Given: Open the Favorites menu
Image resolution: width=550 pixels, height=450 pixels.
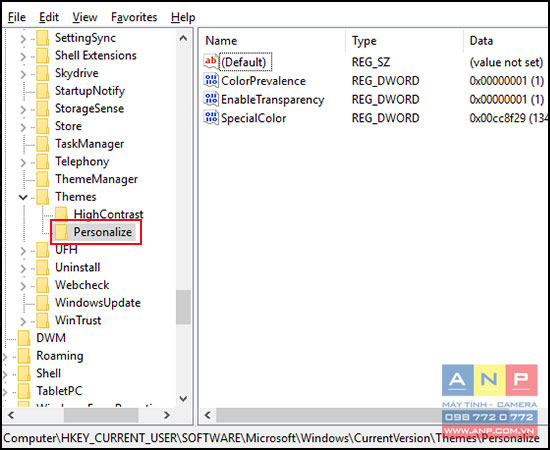Looking at the screenshot, I should (x=134, y=17).
